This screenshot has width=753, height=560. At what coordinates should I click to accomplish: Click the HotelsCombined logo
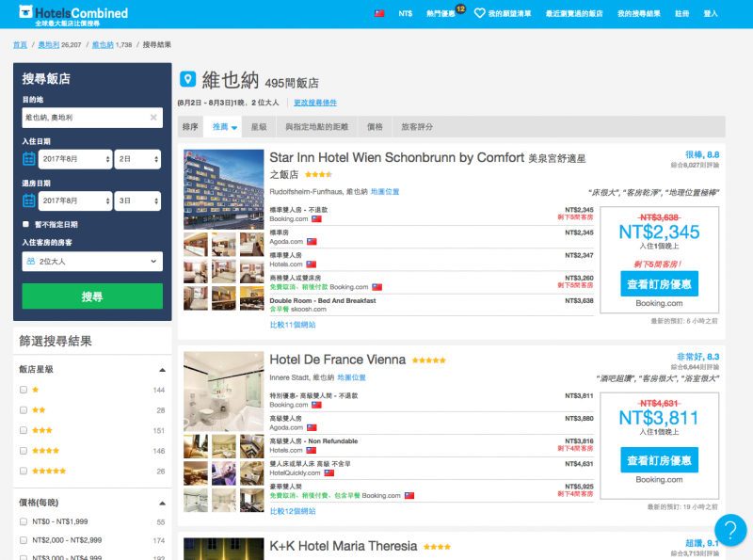[x=73, y=14]
